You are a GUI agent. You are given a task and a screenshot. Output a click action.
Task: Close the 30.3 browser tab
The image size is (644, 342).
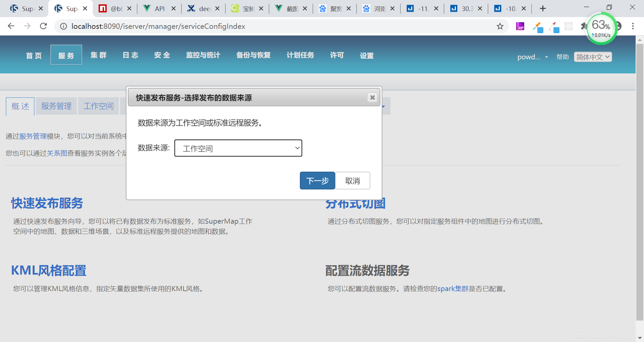tap(480, 8)
